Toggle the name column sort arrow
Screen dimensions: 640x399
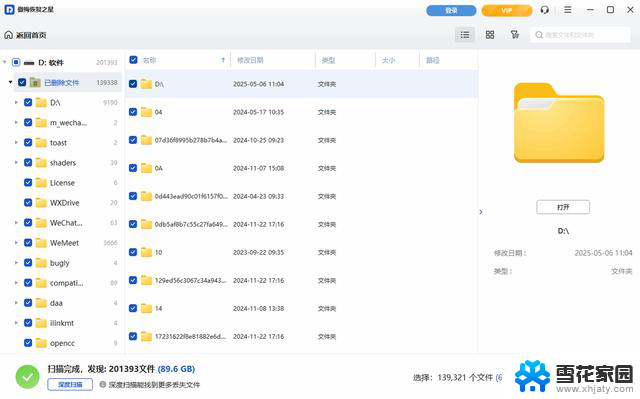(x=223, y=60)
